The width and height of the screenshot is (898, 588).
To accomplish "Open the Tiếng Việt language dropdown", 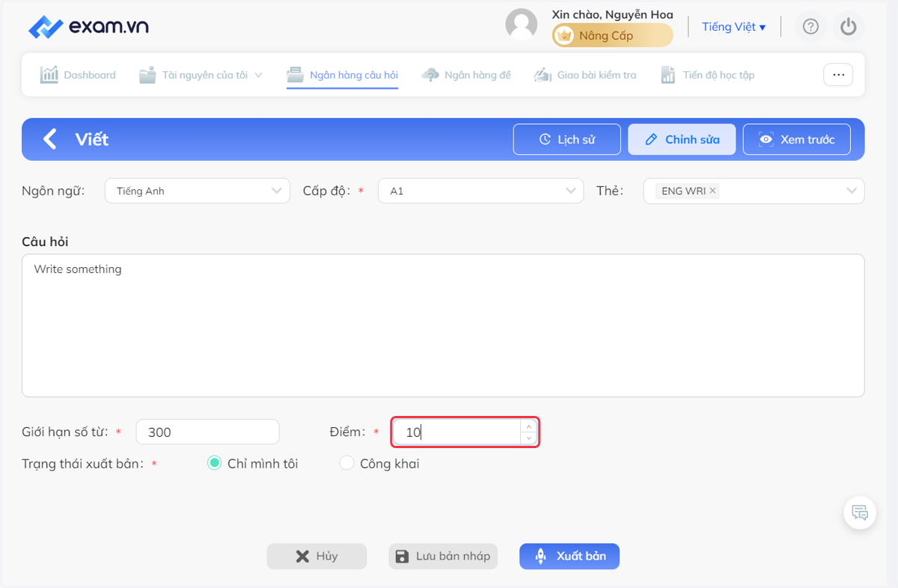I will point(733,27).
